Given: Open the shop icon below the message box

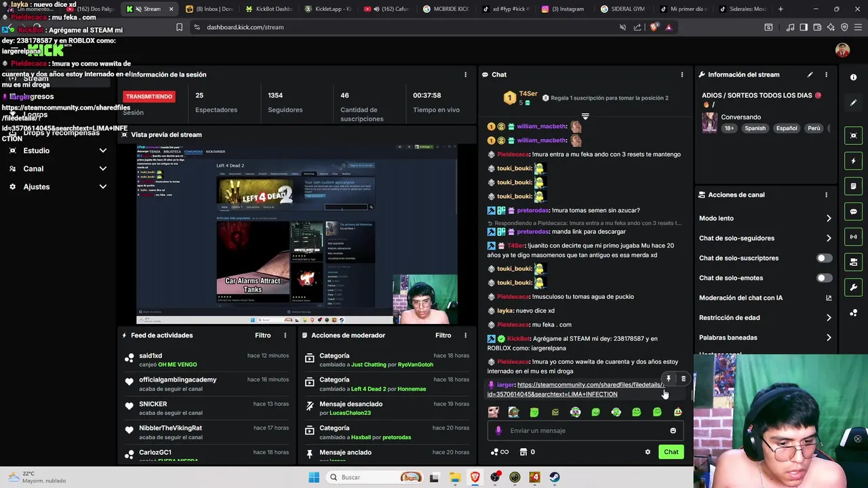Looking at the screenshot, I should click(524, 452).
